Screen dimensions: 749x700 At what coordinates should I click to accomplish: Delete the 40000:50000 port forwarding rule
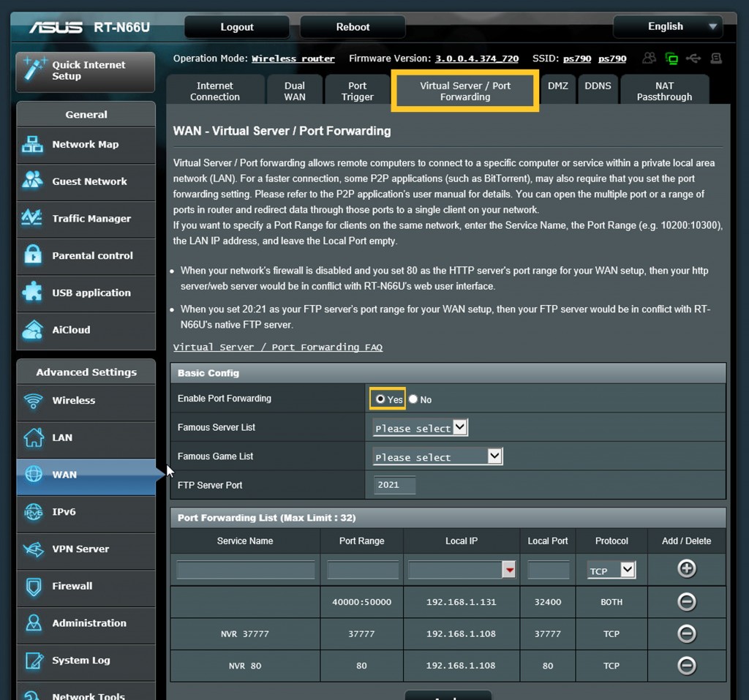click(x=686, y=601)
